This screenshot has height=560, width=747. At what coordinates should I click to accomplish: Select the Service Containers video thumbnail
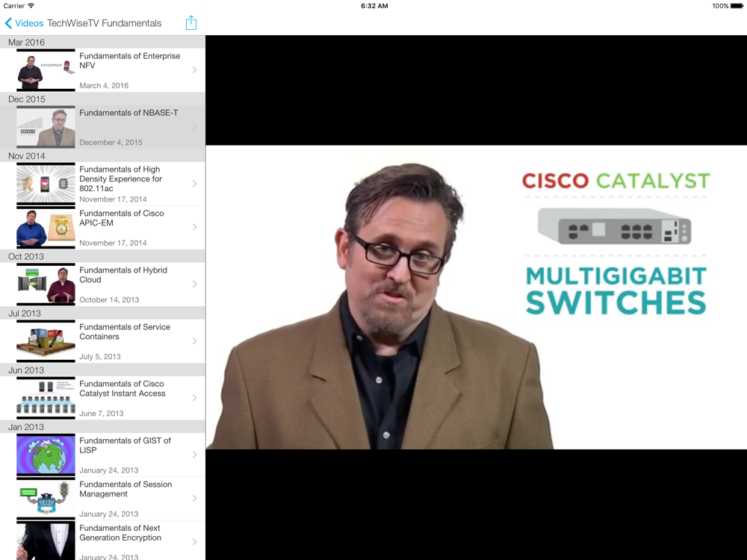pos(46,341)
